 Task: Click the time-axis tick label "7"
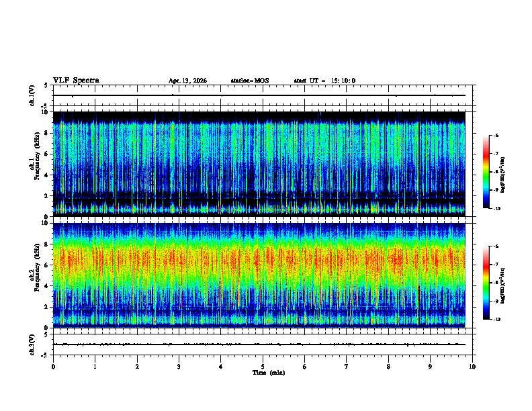coord(347,367)
